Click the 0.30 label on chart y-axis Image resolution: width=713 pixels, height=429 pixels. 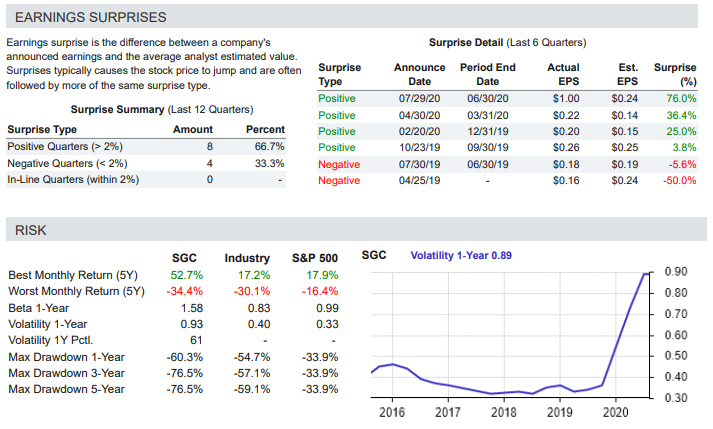676,398
